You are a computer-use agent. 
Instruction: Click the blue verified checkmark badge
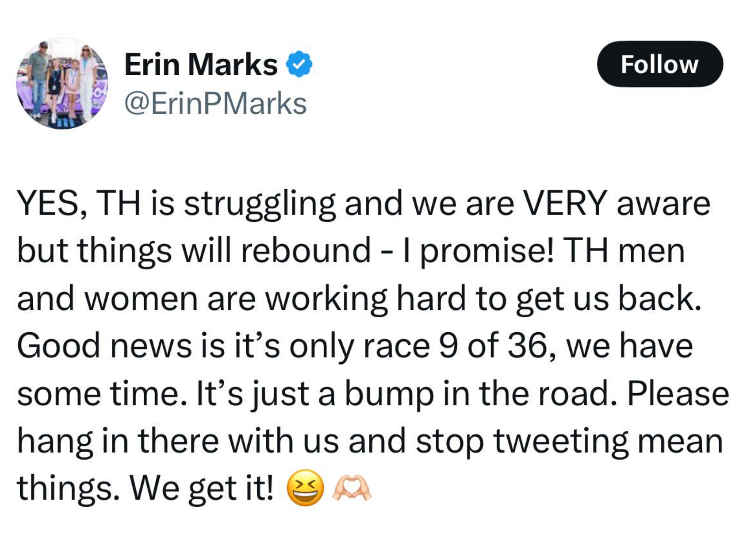299,64
